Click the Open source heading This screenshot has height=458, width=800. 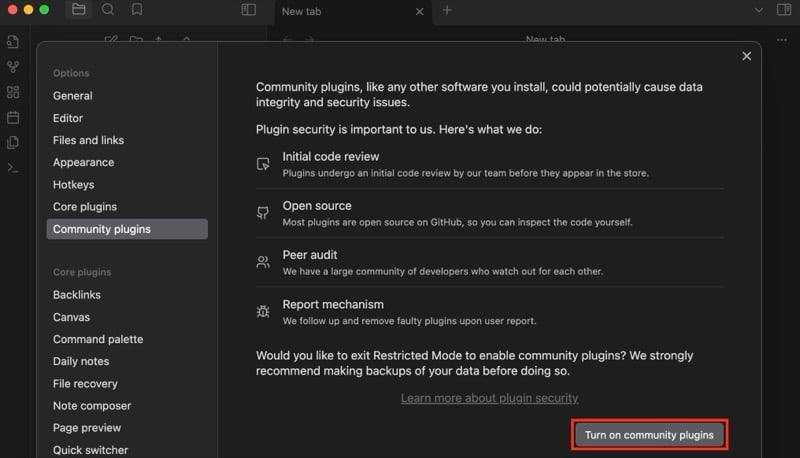click(317, 206)
